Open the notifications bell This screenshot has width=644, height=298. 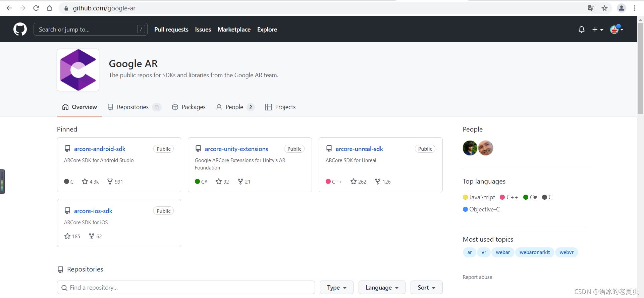point(582,30)
